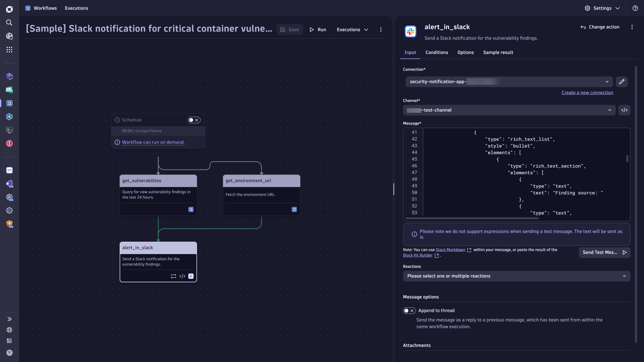
Task: Click workflow icon on get_vulnerabilites node
Action: click(x=191, y=209)
